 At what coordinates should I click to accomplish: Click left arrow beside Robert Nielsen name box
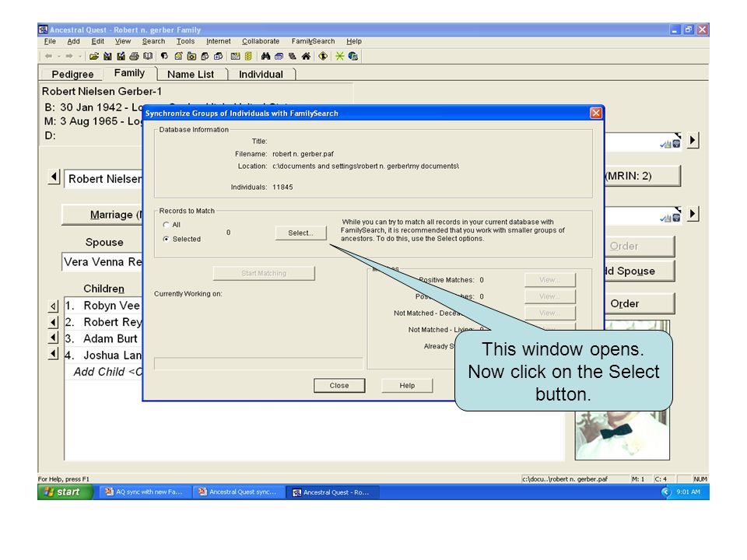point(54,177)
